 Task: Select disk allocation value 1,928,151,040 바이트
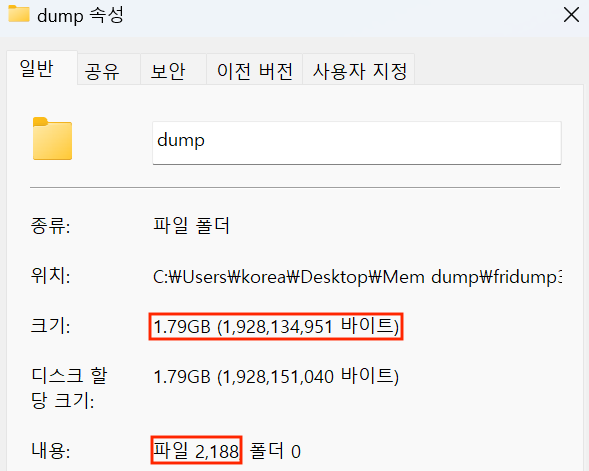pos(276,376)
